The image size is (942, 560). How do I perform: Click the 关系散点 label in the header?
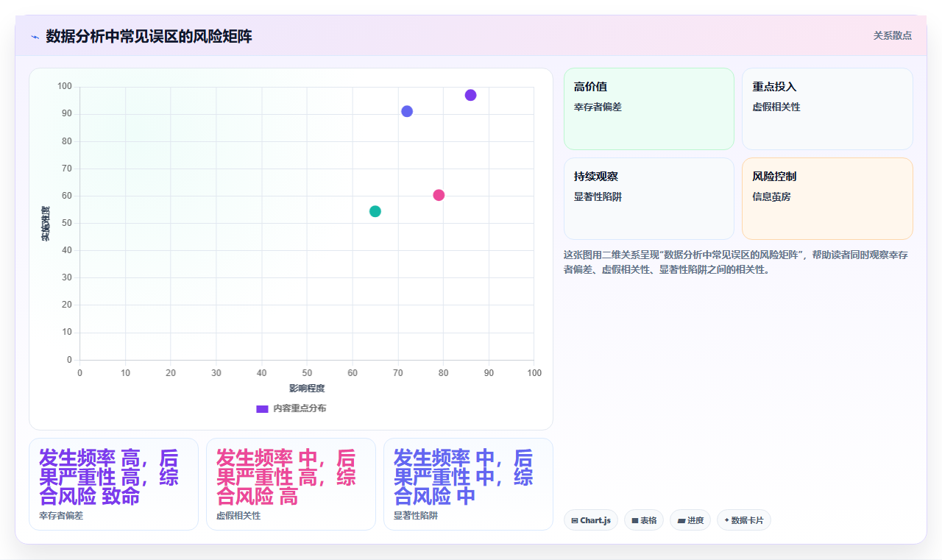(x=893, y=35)
